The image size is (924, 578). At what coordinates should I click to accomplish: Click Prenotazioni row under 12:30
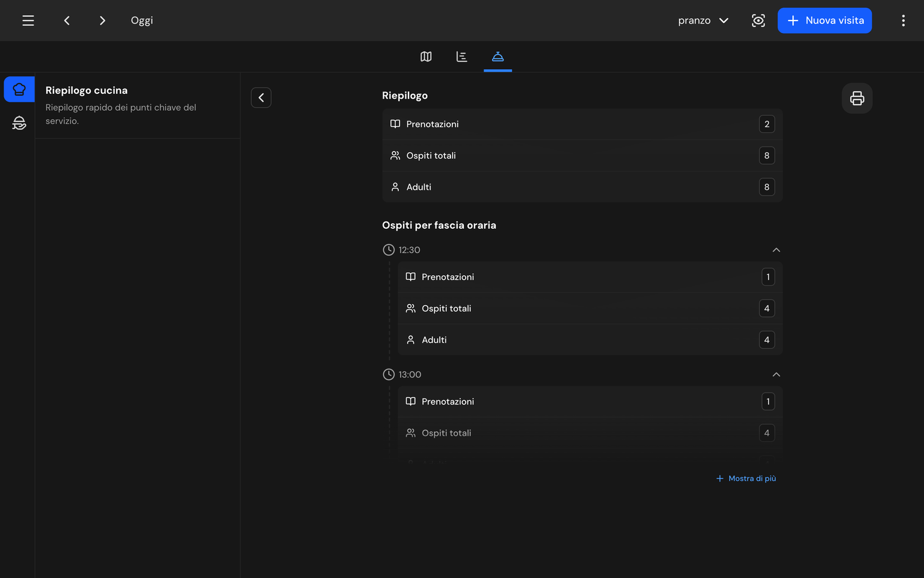point(590,277)
